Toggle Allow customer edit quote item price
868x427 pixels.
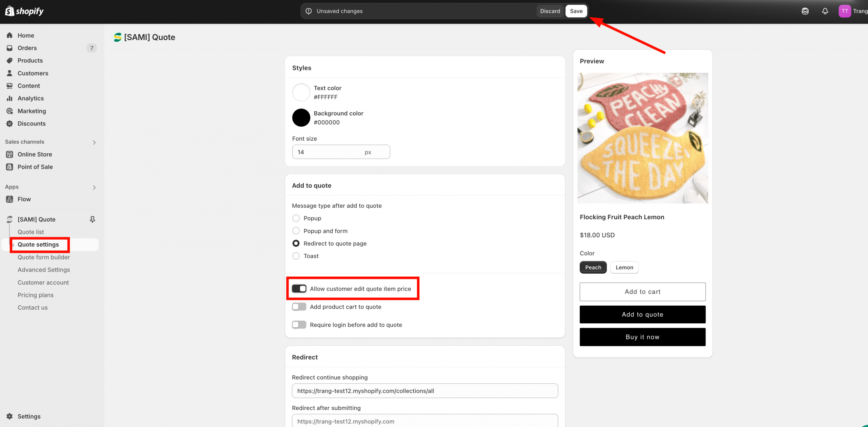coord(299,289)
